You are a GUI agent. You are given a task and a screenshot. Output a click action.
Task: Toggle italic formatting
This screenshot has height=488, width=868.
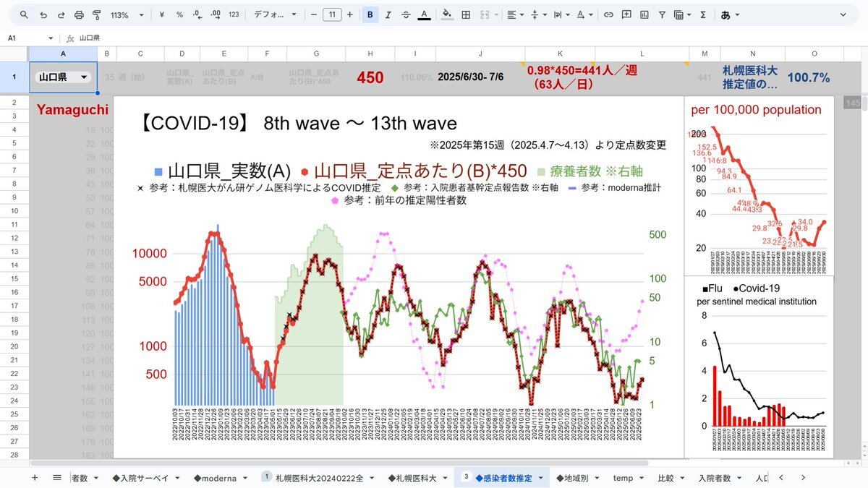point(388,14)
